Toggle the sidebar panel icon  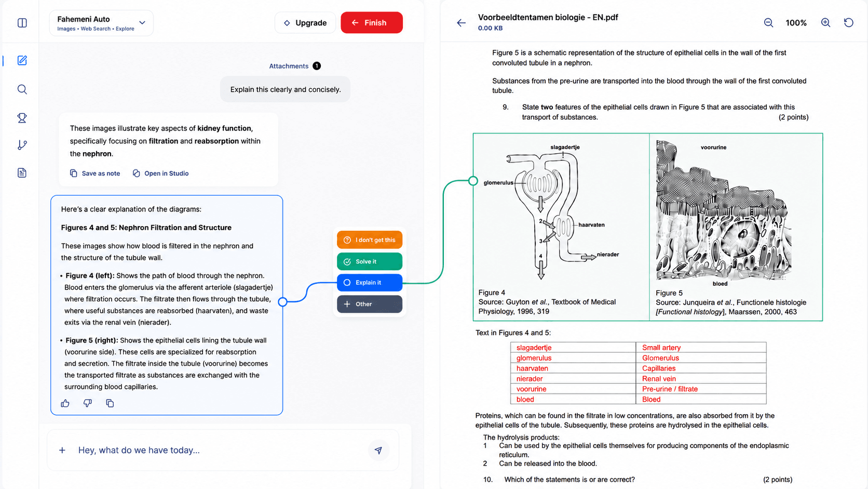click(22, 23)
